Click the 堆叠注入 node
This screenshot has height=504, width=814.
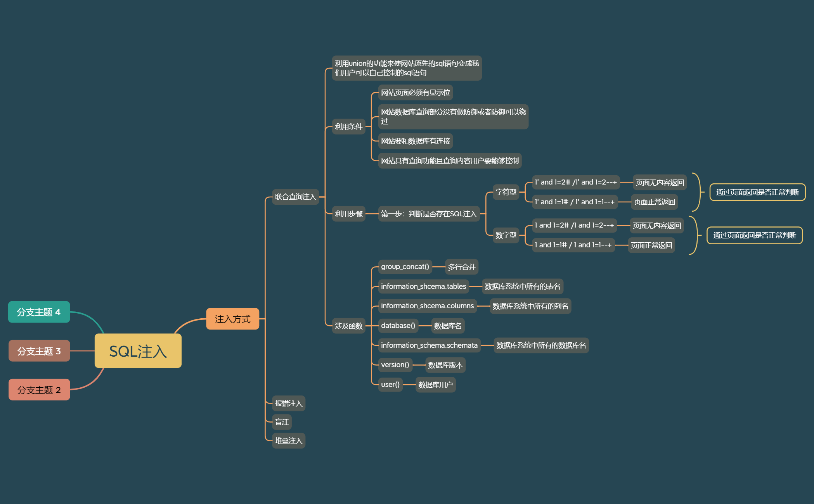click(x=288, y=441)
